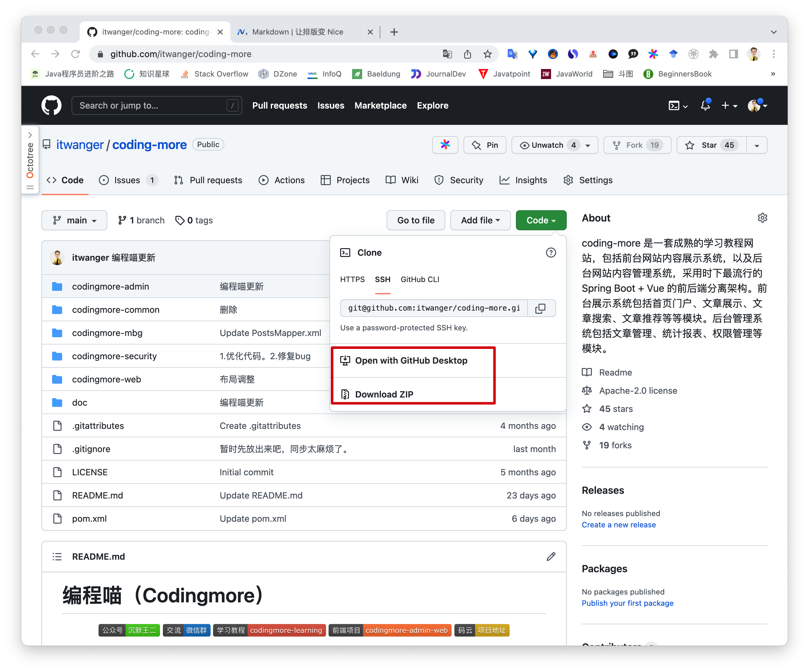Image resolution: width=809 pixels, height=672 pixels.
Task: Expand the Octotree sidebar panel
Action: 30,135
